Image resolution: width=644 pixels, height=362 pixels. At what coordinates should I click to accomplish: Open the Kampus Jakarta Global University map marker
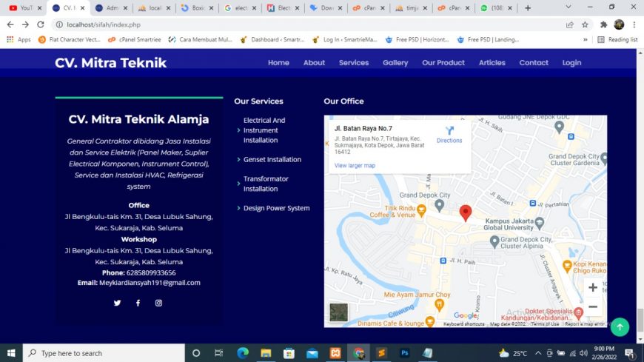[540, 223]
